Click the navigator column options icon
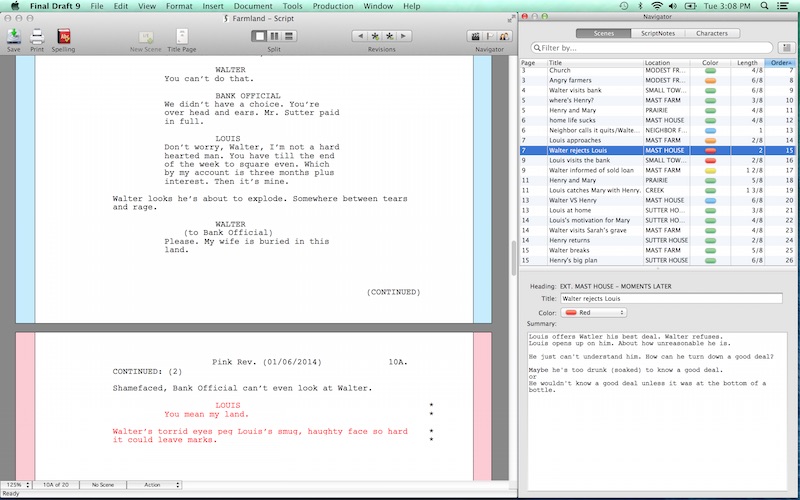This screenshot has width=800, height=500. coord(786,47)
